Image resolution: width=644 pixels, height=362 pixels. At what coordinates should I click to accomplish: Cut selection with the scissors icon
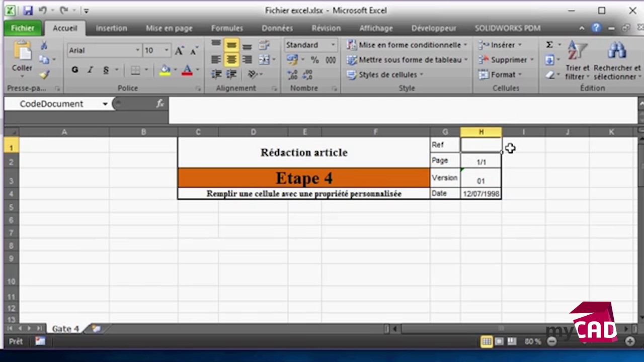(x=44, y=46)
